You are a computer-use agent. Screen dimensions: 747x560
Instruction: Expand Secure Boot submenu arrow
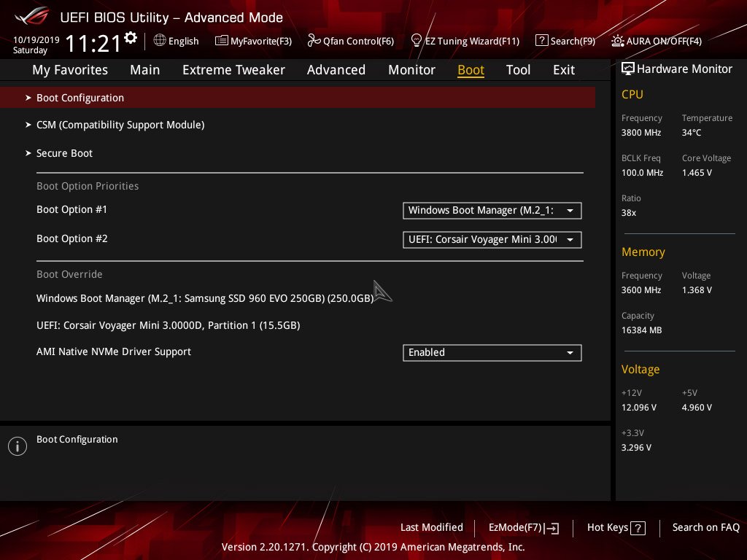[x=28, y=153]
